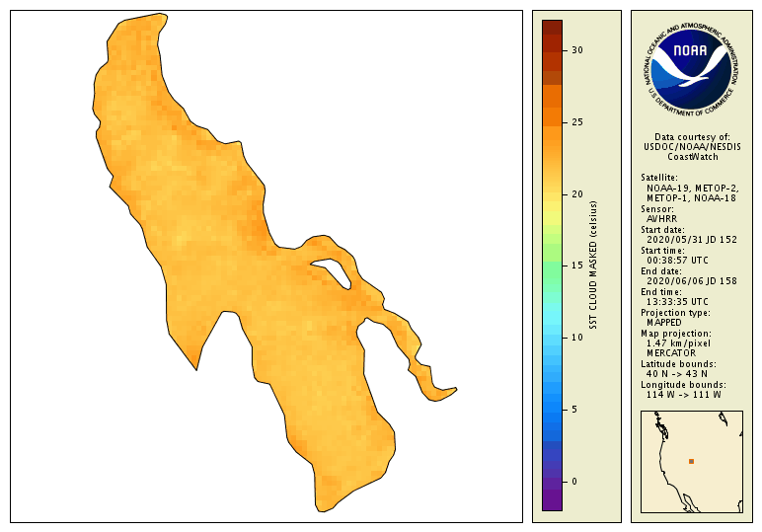
Task: Click the '2020/06/06 JD 158' end date value
Action: (x=692, y=281)
